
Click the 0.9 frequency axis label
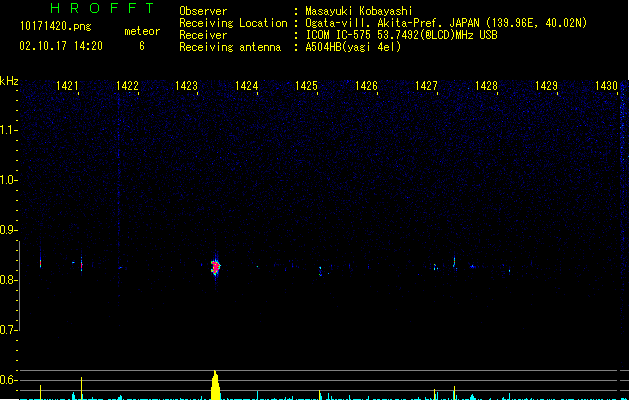click(x=9, y=230)
